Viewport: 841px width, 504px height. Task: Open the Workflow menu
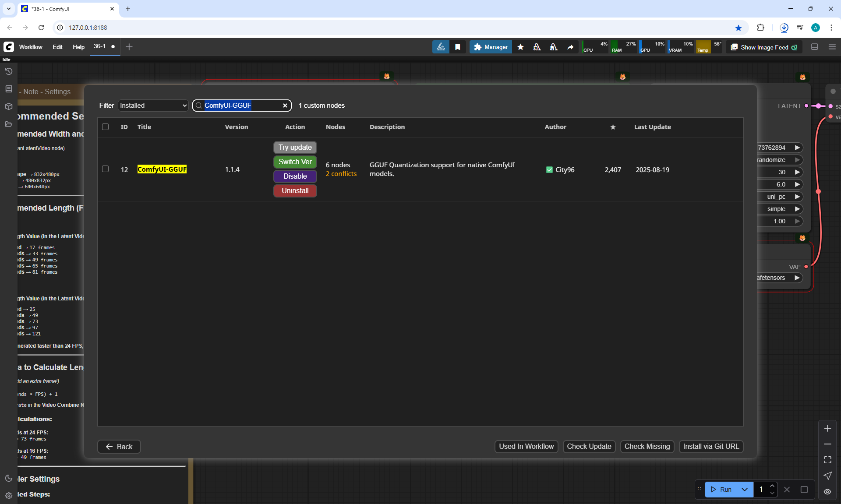pos(31,47)
